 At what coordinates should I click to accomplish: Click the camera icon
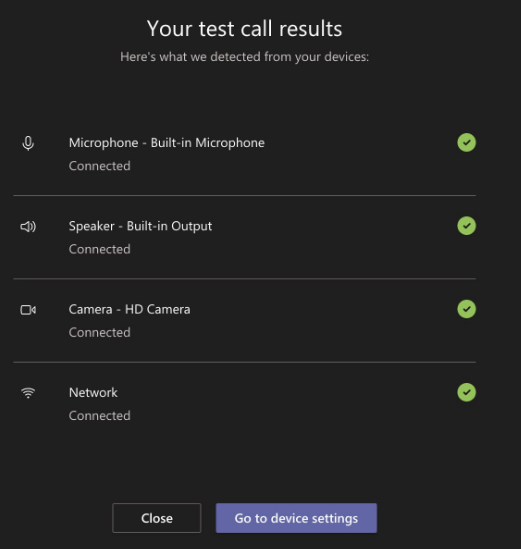pos(28,310)
